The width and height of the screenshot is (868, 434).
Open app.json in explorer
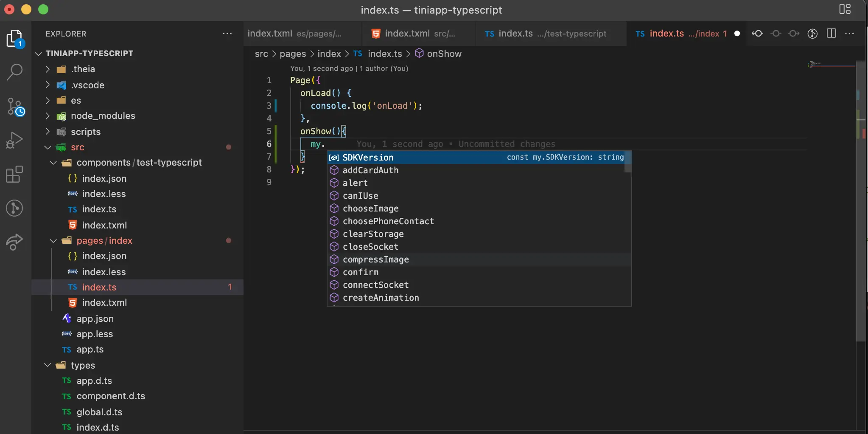pos(137,318)
